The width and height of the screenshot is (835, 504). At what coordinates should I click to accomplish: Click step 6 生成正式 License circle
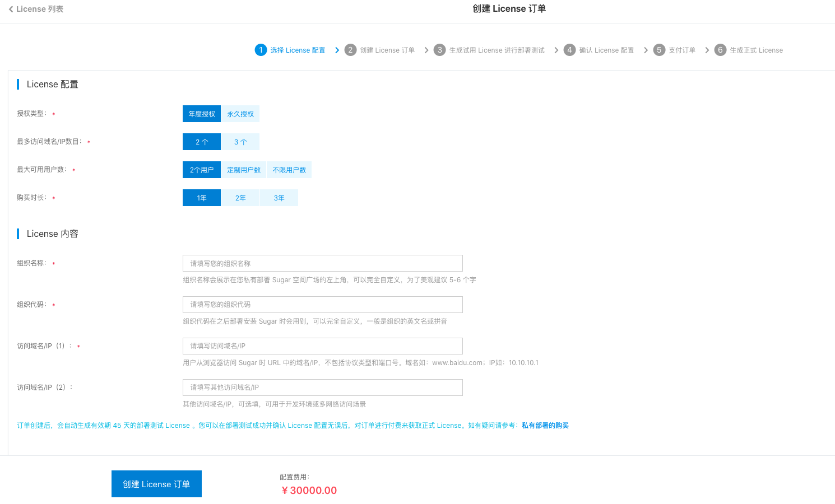click(720, 50)
